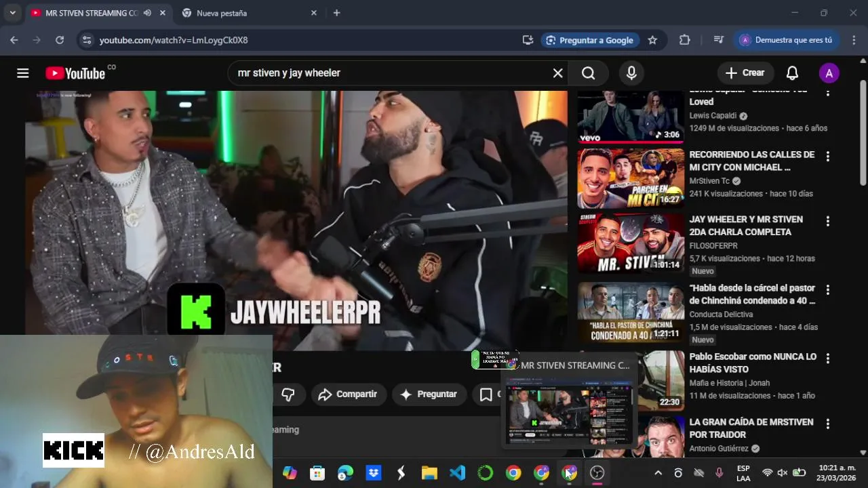Go back with browser back arrow

coord(14,40)
